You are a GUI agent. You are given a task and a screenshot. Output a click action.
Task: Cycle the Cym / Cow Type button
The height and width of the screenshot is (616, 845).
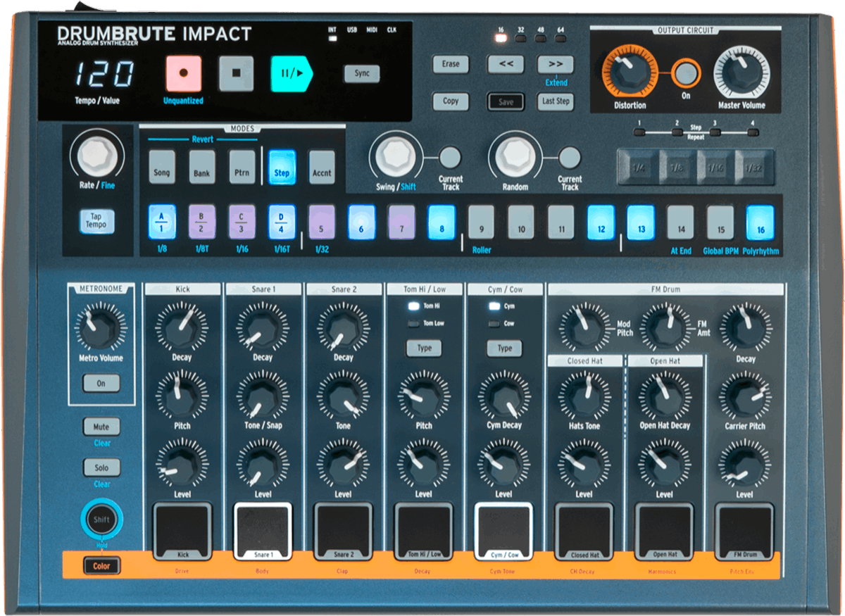505,348
